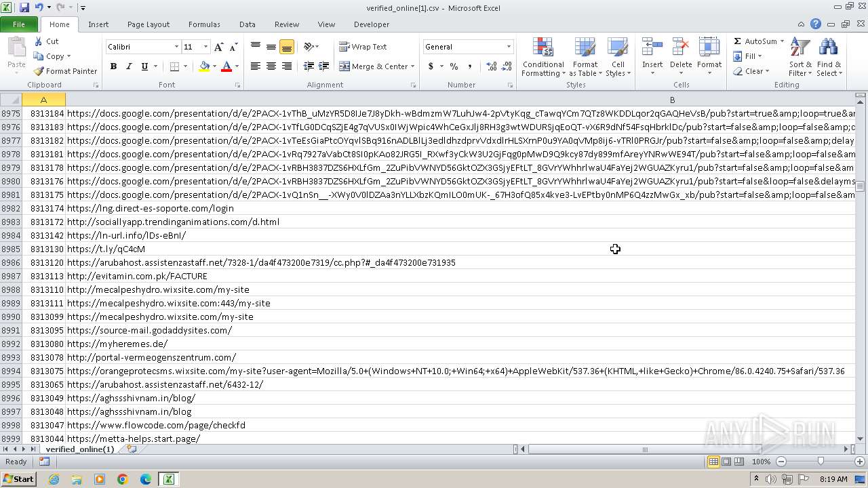Open the font size dropdown
This screenshot has width=868, height=488.
tap(205, 47)
